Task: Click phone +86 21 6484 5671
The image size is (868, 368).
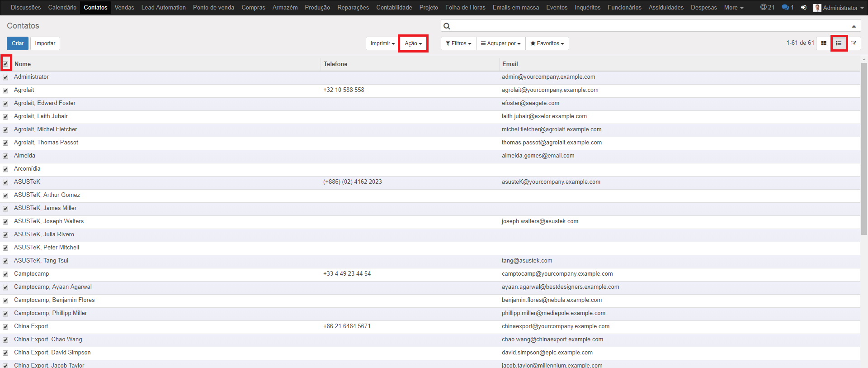Action: 347,326
